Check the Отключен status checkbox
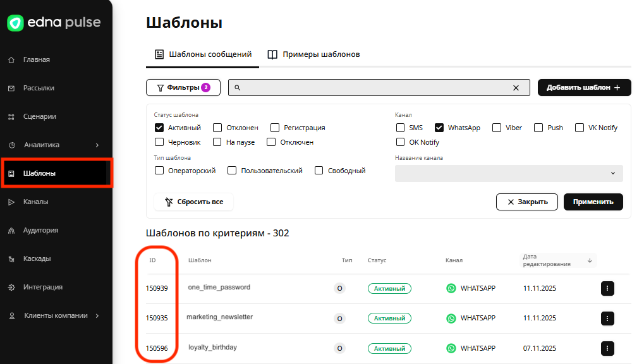This screenshot has width=644, height=364. (x=271, y=142)
